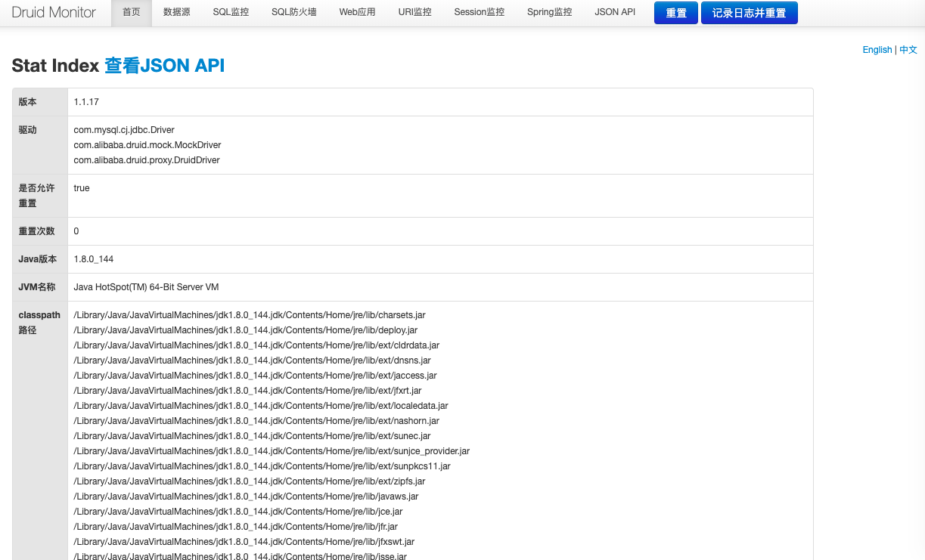Select the Spring监控 tab
The image size is (925, 560).
[x=549, y=13]
